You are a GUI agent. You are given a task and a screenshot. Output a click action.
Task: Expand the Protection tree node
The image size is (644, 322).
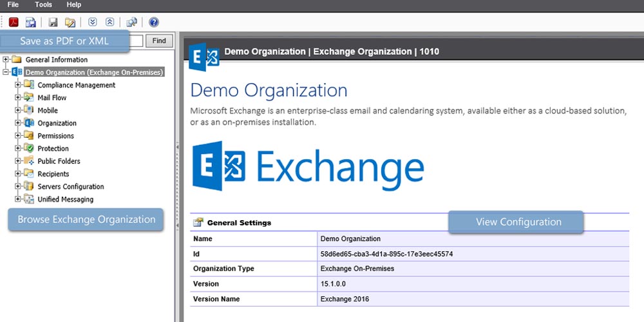(x=17, y=149)
